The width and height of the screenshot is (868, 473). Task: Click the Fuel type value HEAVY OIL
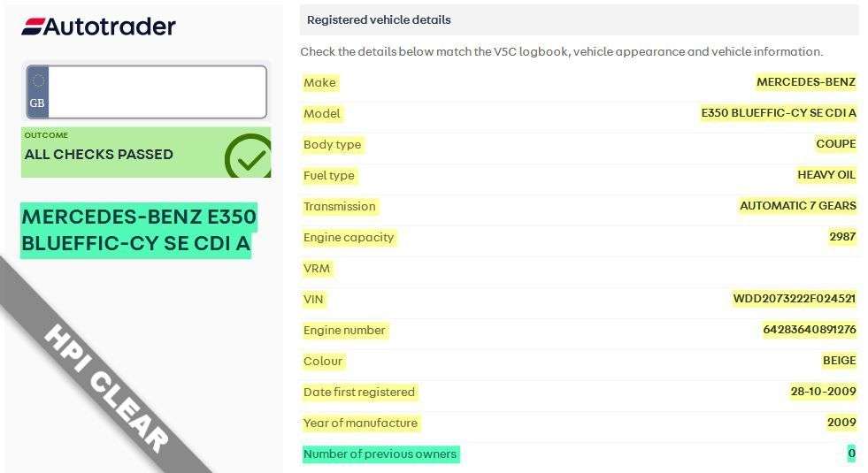(826, 175)
